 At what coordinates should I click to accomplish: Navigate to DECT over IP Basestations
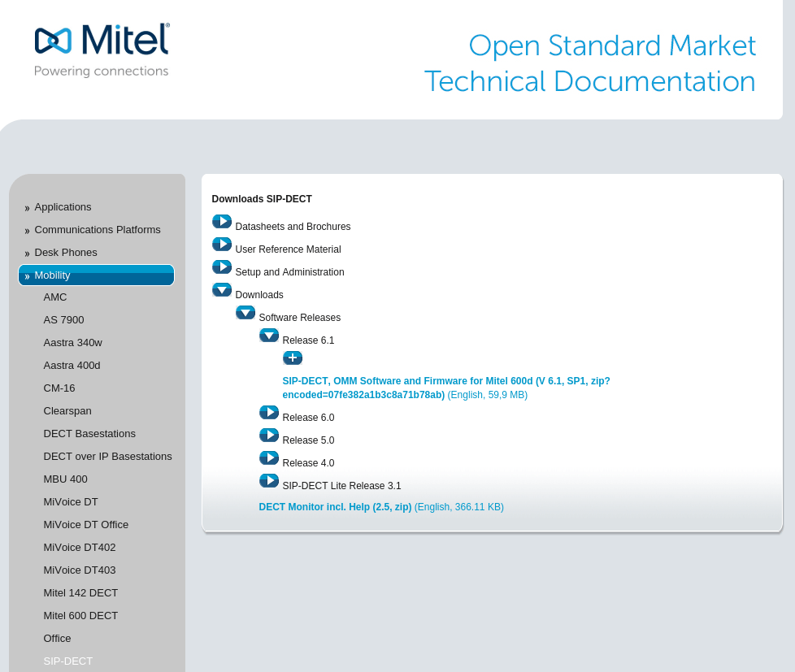(x=107, y=457)
